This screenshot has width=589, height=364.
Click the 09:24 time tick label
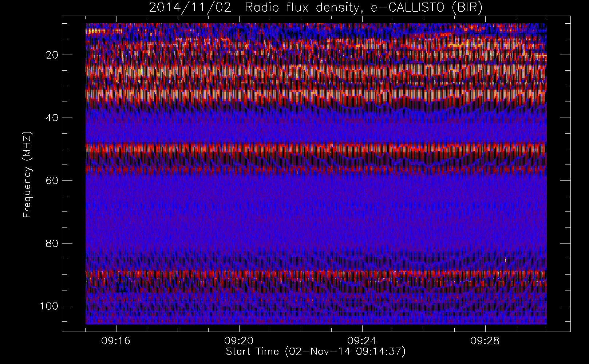(362, 341)
